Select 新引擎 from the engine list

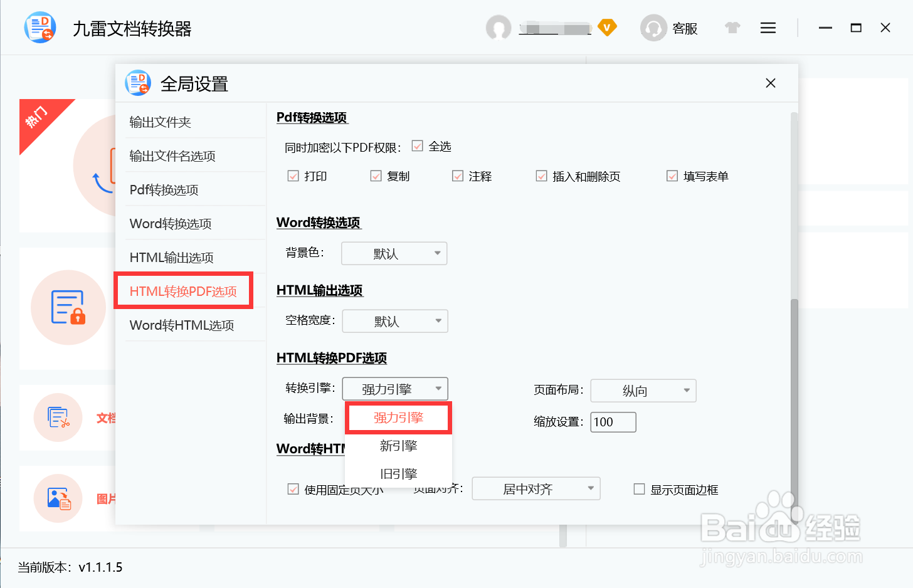click(x=398, y=446)
